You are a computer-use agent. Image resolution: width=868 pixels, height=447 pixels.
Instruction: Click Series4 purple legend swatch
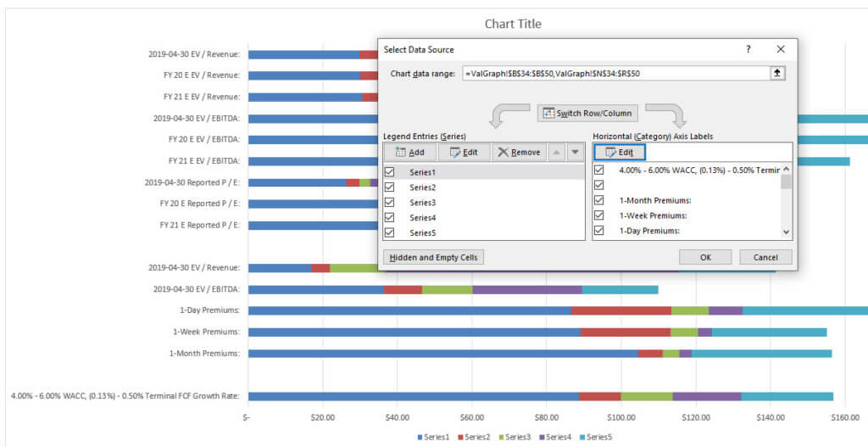tap(542, 438)
